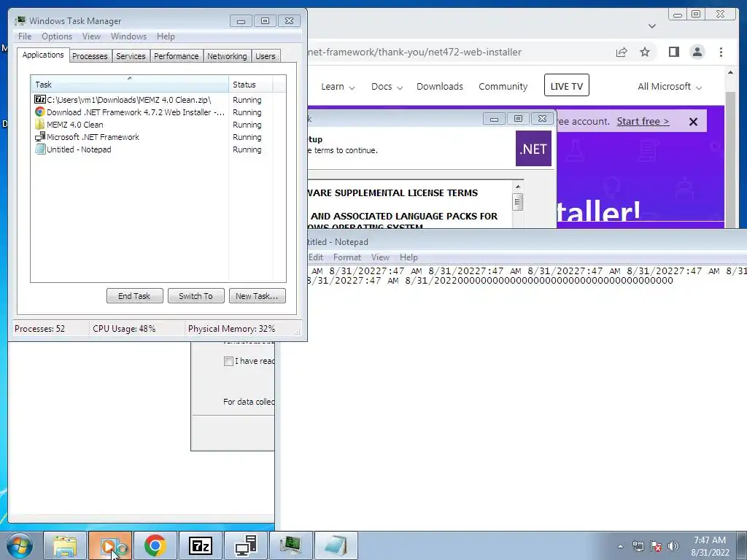The width and height of the screenshot is (747, 560).
Task: Sort by the Task column header
Action: click(130, 85)
